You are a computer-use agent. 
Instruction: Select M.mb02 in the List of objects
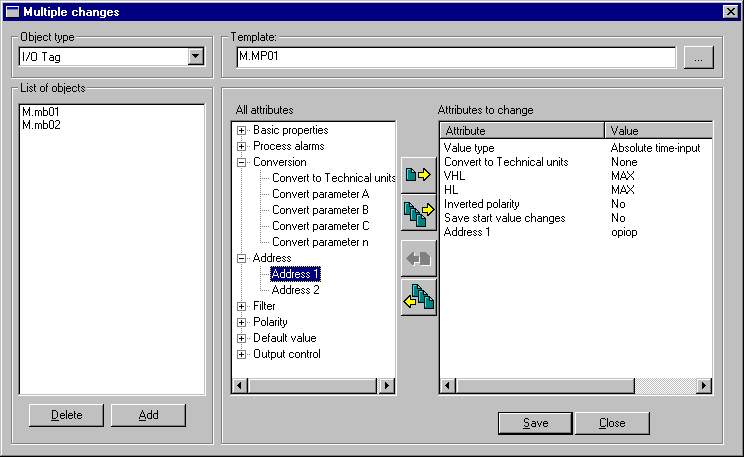click(x=41, y=126)
